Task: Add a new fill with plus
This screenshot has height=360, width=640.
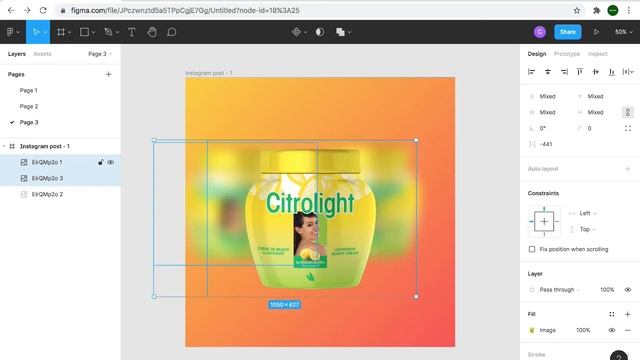Action: pyautogui.click(x=628, y=314)
